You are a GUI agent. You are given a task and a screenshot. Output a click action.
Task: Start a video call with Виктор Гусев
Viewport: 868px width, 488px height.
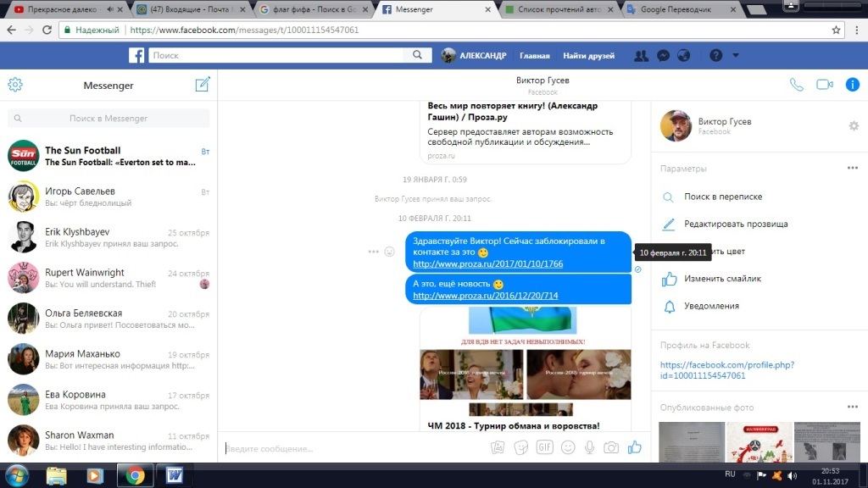click(x=825, y=85)
